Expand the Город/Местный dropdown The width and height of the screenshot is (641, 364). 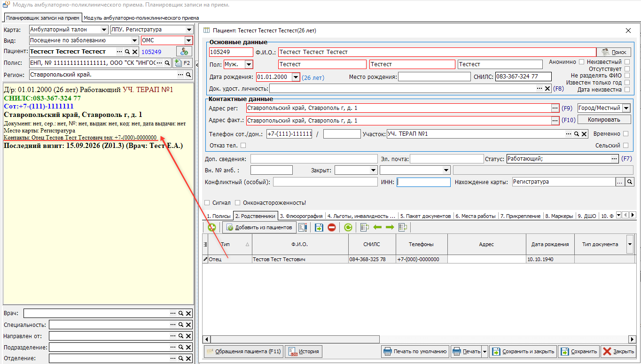point(626,108)
